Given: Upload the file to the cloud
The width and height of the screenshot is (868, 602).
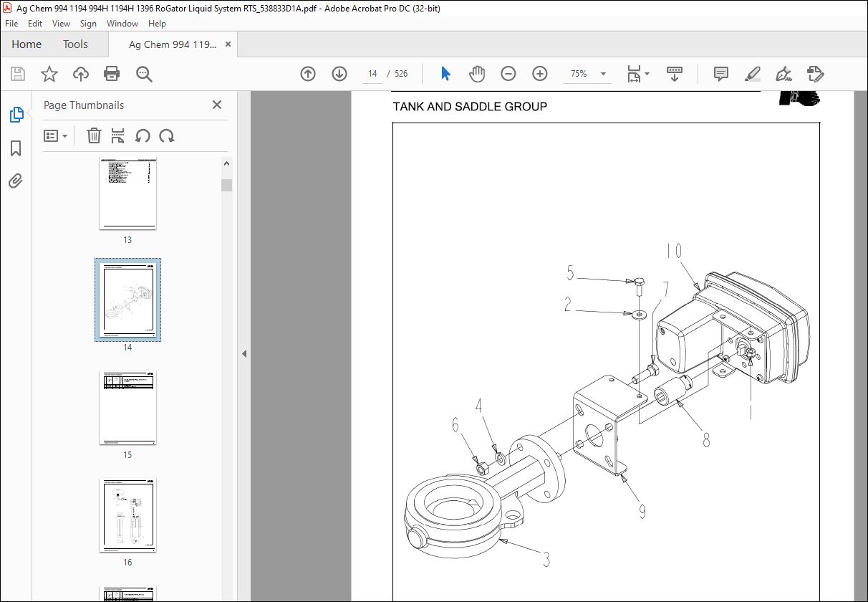Looking at the screenshot, I should [x=81, y=74].
